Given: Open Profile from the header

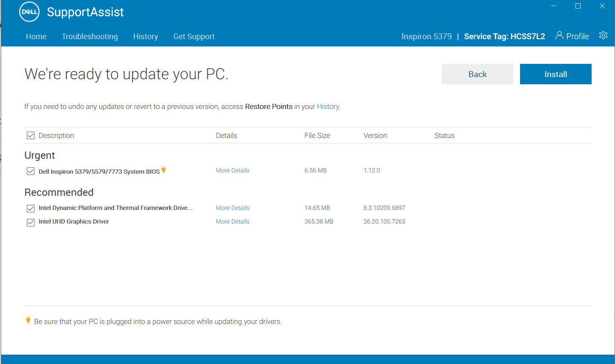Looking at the screenshot, I should pyautogui.click(x=572, y=36).
